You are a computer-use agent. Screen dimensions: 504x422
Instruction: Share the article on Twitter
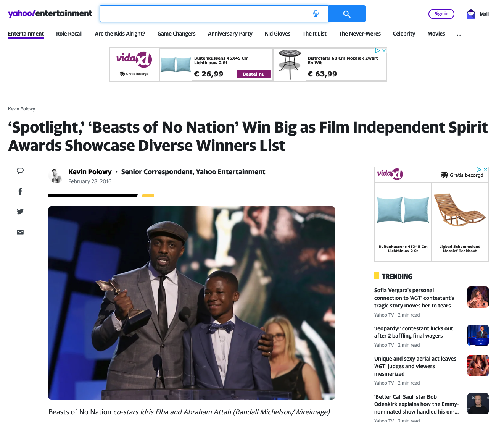pyautogui.click(x=20, y=212)
